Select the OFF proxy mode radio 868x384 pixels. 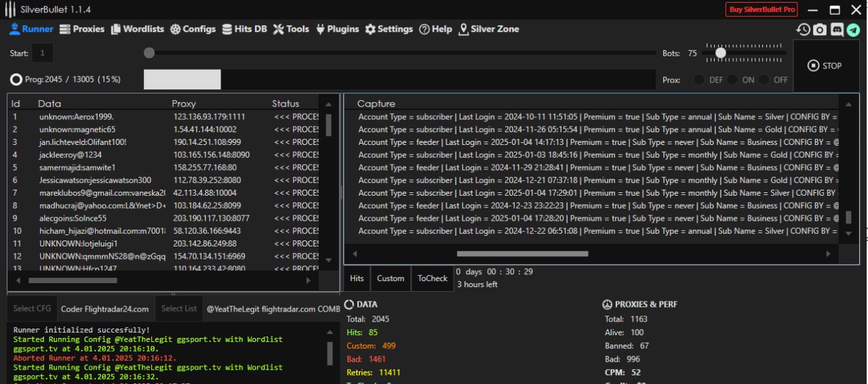(764, 80)
